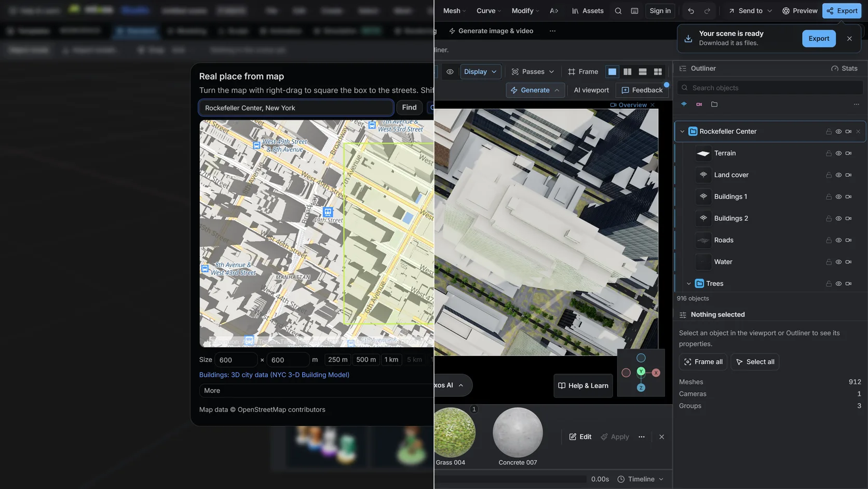Select the side-by-side viewport layout icon

[627, 72]
